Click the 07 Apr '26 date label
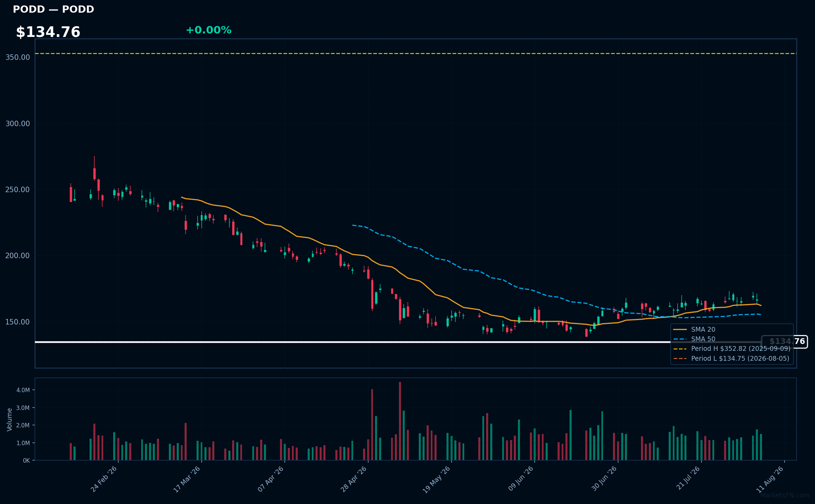This screenshot has height=504, width=815. 270,479
